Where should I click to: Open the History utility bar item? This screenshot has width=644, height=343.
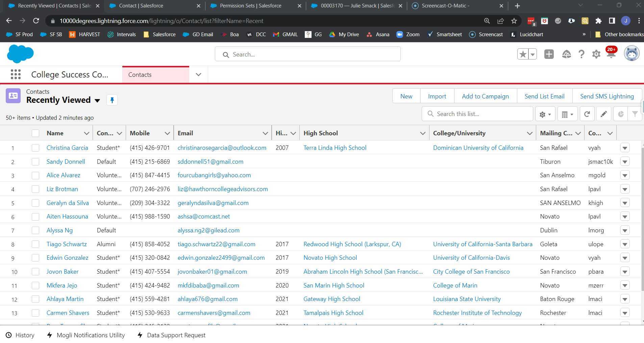point(20,335)
